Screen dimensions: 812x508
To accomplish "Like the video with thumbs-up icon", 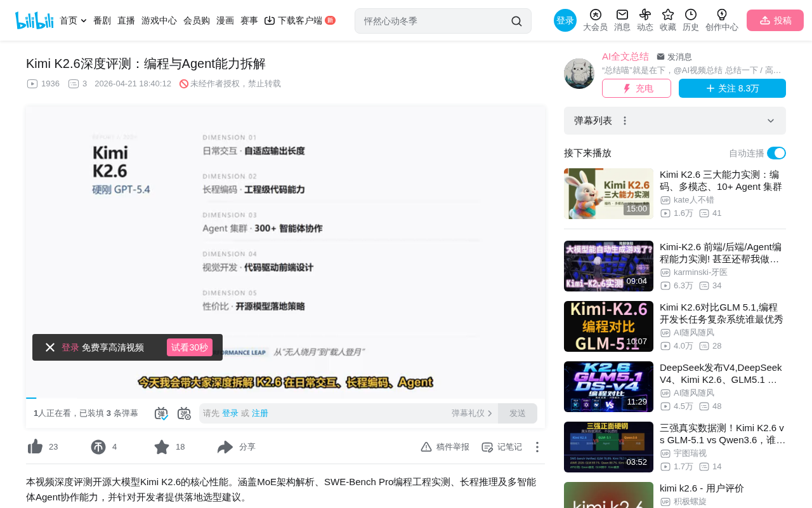I will click(36, 447).
